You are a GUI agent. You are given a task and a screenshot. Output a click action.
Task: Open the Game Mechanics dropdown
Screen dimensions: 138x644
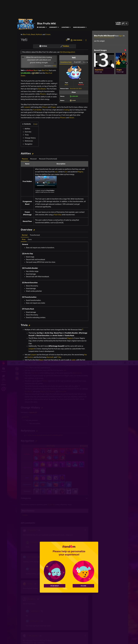(x=80, y=27)
